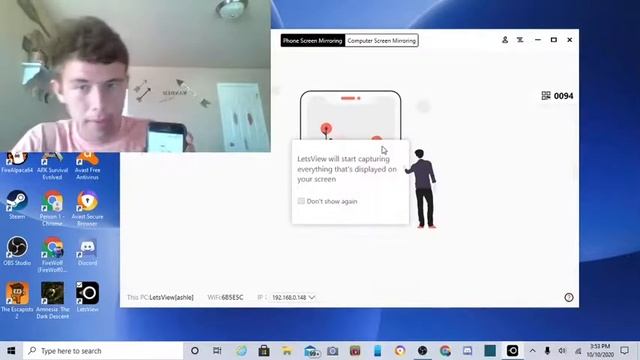This screenshot has height=360, width=640.
Task: Open Microsoft Store on taskbar
Action: click(264, 351)
